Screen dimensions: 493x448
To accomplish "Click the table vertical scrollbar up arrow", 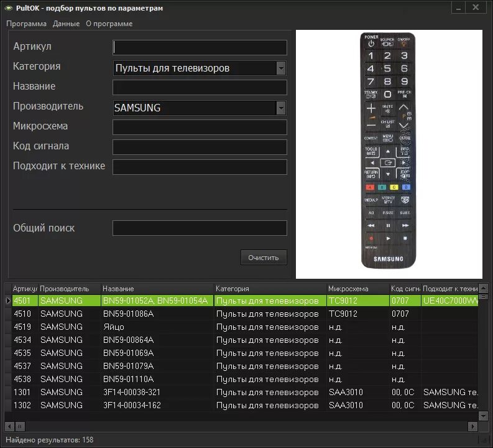I will pyautogui.click(x=483, y=288).
